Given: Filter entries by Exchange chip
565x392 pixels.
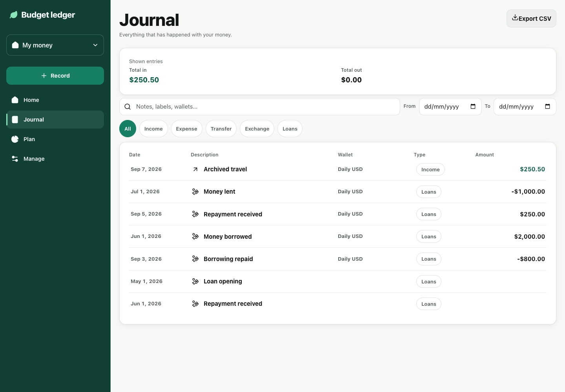Looking at the screenshot, I should click(x=257, y=129).
